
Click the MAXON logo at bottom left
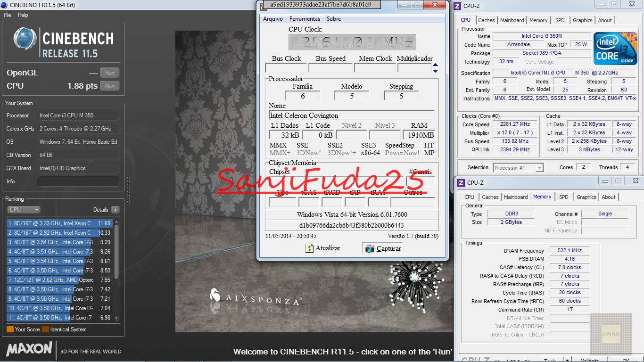tap(29, 349)
